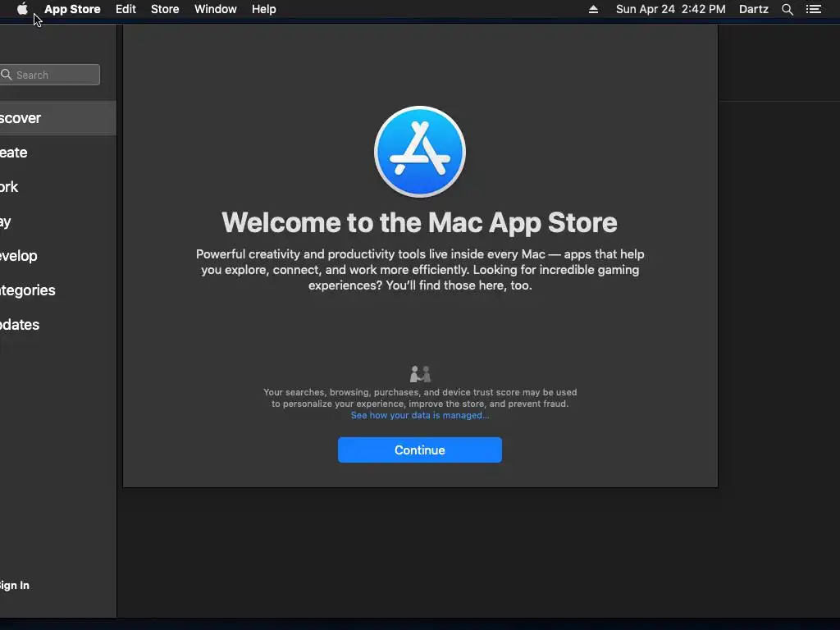Click the eject icon in menu bar
The image size is (840, 630).
click(594, 9)
